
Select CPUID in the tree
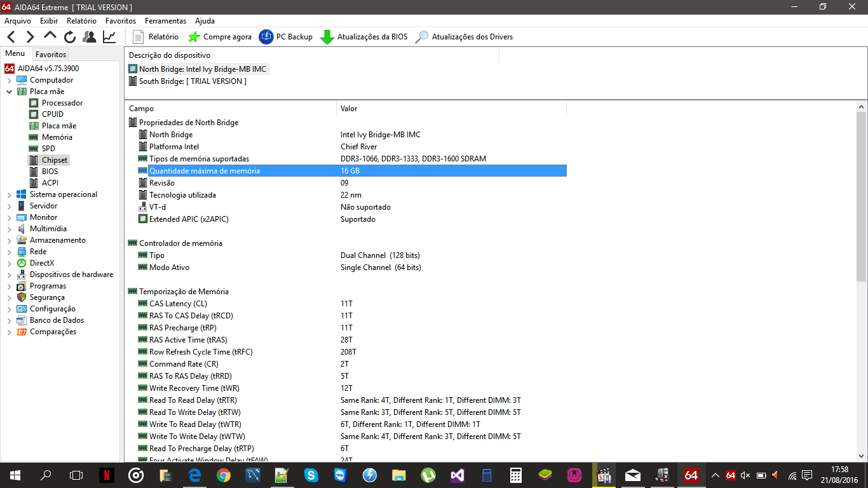pyautogui.click(x=53, y=114)
